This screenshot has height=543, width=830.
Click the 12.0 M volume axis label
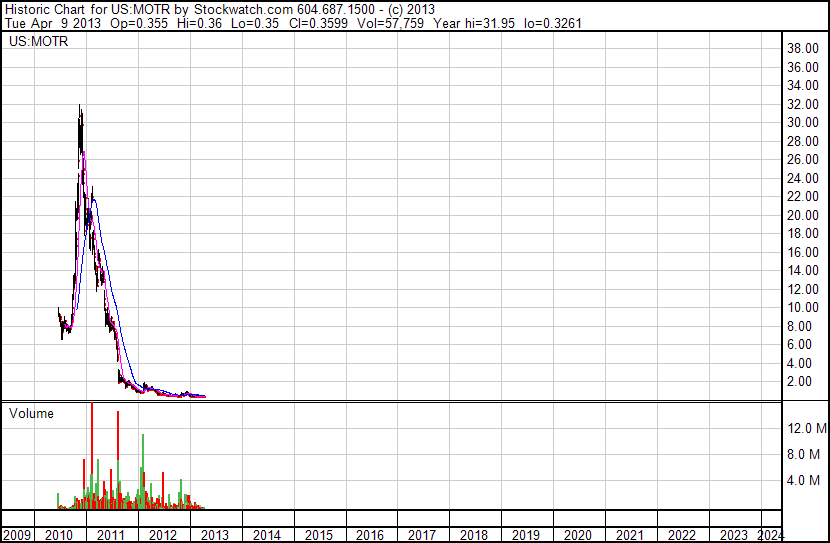coord(806,429)
